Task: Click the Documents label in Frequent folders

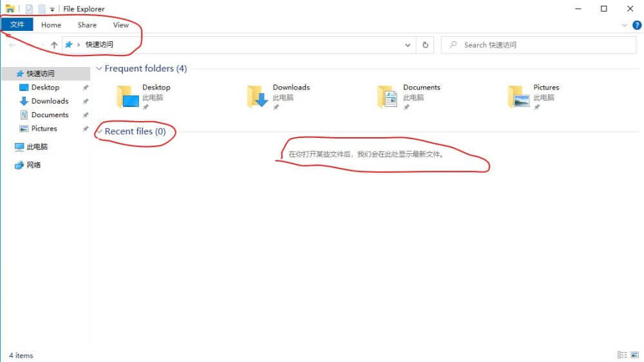Action: 421,87
